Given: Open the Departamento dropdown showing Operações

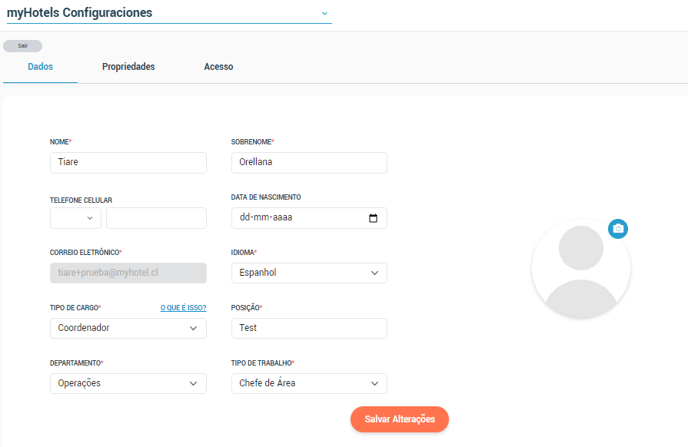Looking at the screenshot, I should pos(128,383).
